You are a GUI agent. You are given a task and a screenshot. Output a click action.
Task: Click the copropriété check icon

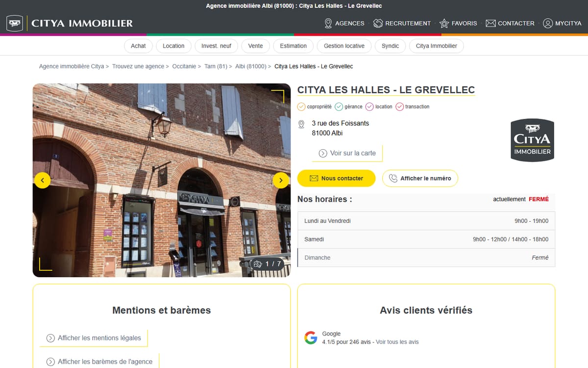(x=301, y=106)
